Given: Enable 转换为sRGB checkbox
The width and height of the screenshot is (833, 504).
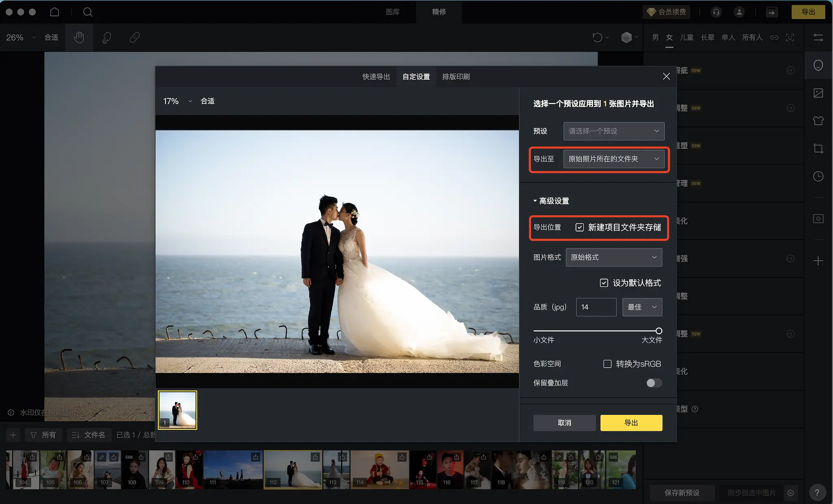Looking at the screenshot, I should [x=607, y=364].
